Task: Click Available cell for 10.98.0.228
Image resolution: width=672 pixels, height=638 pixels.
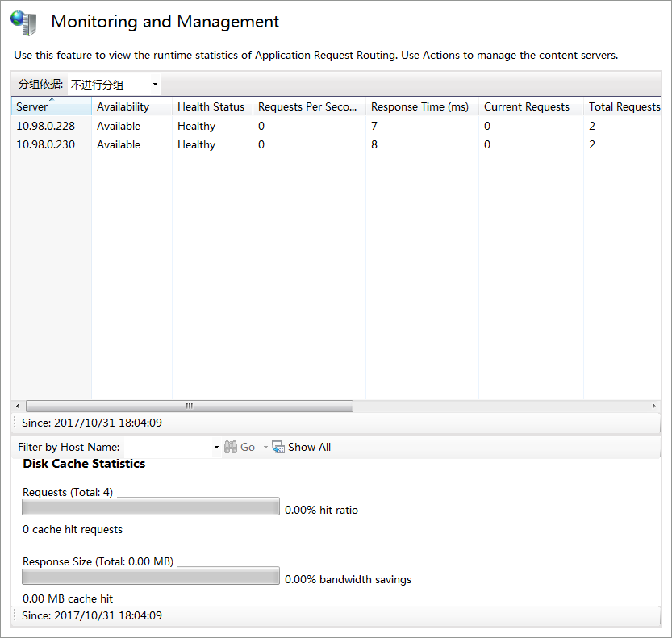Action: pos(119,126)
